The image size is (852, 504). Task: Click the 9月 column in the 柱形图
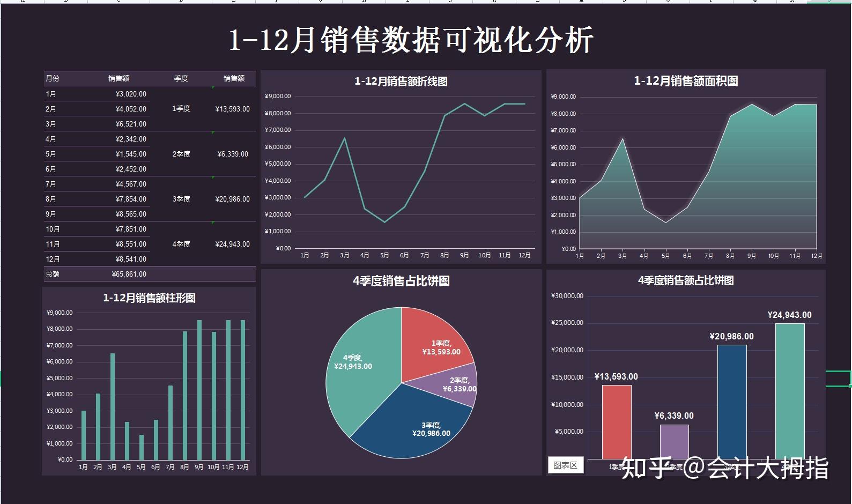199,390
